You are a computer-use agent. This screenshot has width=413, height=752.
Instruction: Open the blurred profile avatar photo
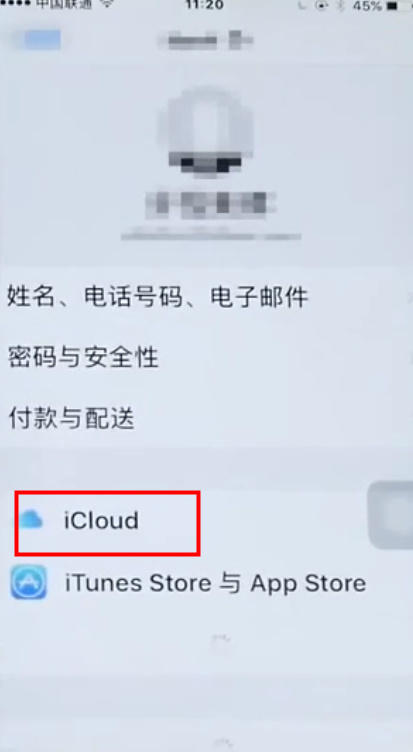[205, 132]
